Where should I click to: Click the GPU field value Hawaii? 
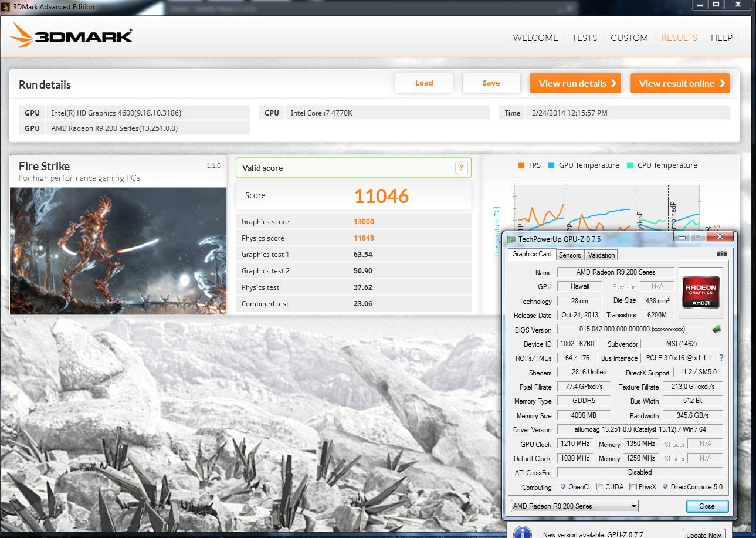579,286
